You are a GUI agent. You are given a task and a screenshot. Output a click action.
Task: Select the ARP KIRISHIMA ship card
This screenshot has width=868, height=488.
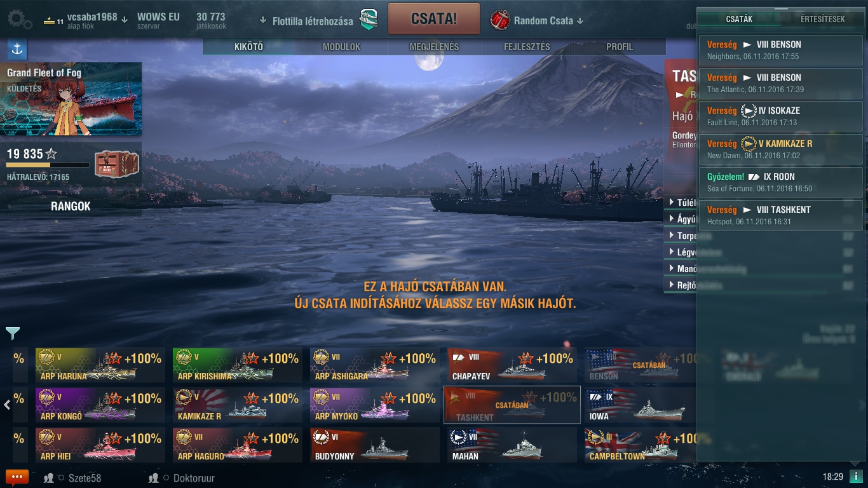[238, 365]
